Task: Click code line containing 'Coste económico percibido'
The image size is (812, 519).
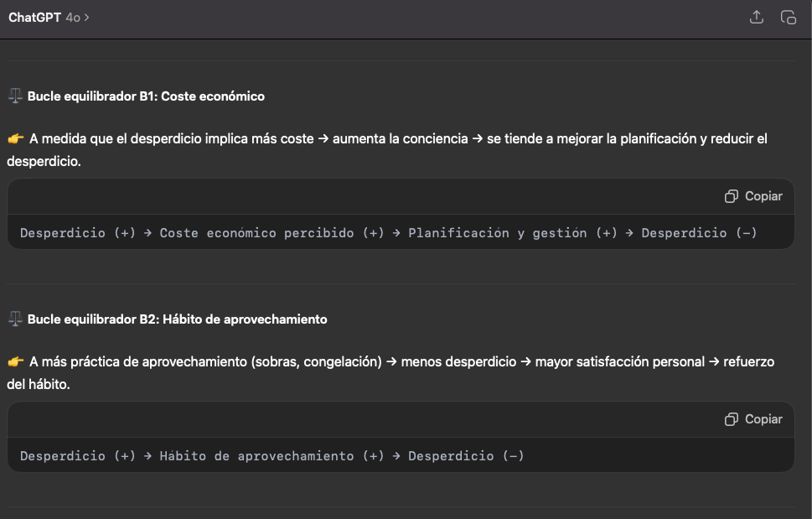Action: [388, 233]
